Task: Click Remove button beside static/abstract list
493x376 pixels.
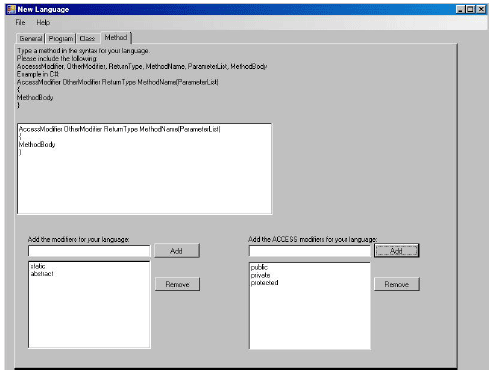Action: coord(177,284)
